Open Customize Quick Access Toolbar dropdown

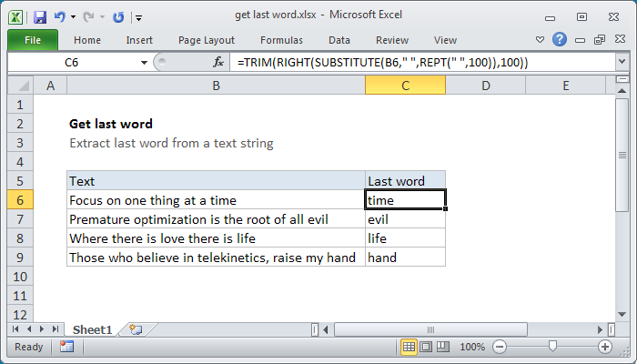click(x=138, y=17)
